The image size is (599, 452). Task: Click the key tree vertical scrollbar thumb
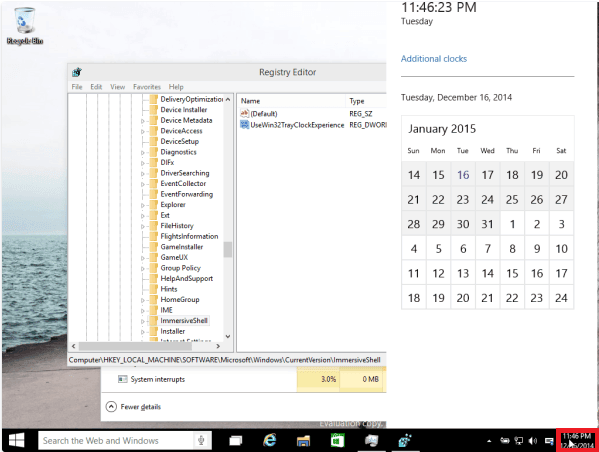[228, 249]
